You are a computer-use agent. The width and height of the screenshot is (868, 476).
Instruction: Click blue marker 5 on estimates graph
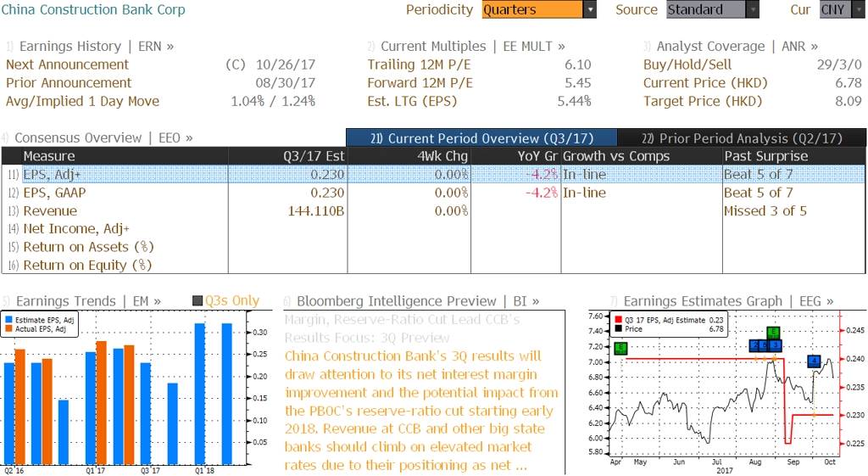coord(765,345)
